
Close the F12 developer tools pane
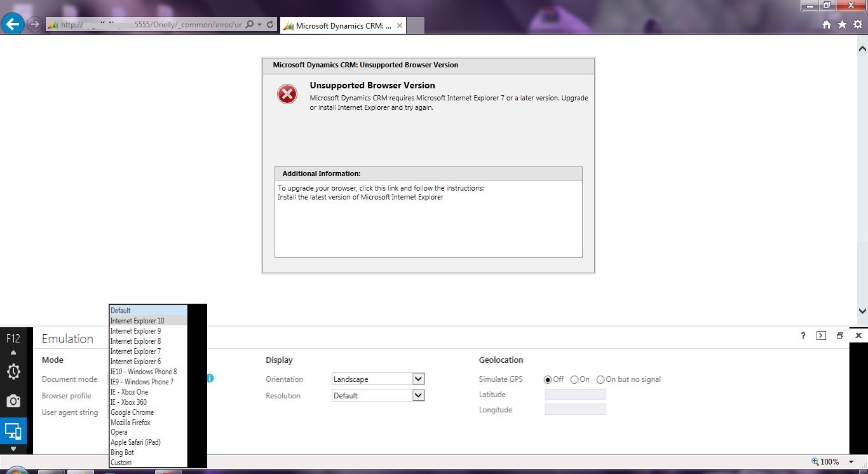858,335
